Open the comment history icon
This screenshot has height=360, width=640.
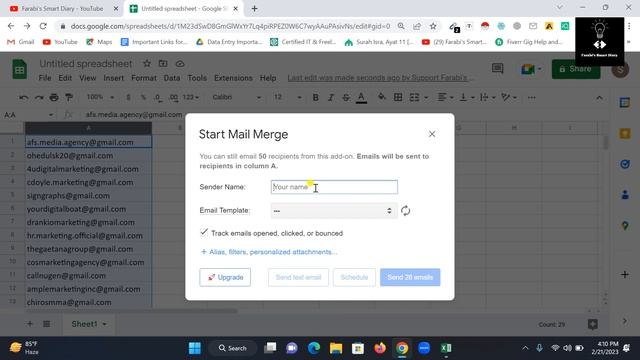[x=497, y=69]
